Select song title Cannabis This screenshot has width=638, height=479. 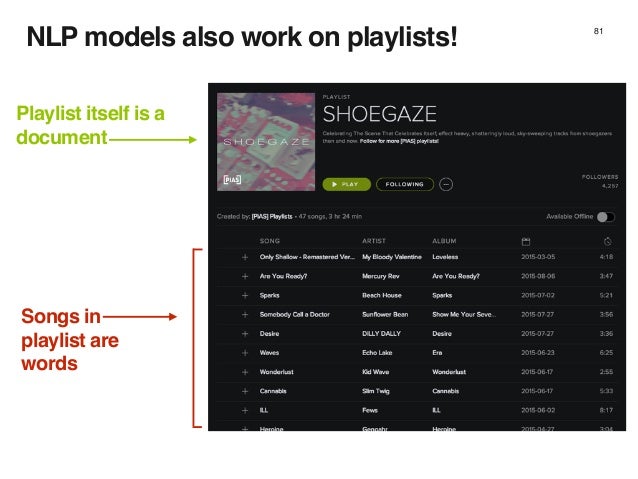point(273,391)
